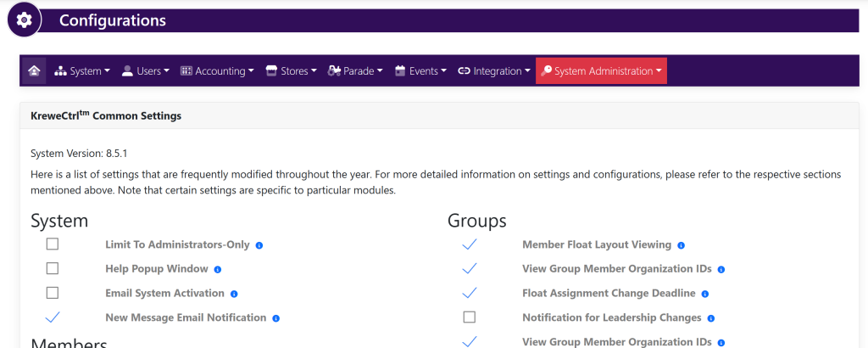Image resolution: width=868 pixels, height=348 pixels.
Task: Click info icon for Float Assignment Change Deadline
Action: pyautogui.click(x=705, y=294)
